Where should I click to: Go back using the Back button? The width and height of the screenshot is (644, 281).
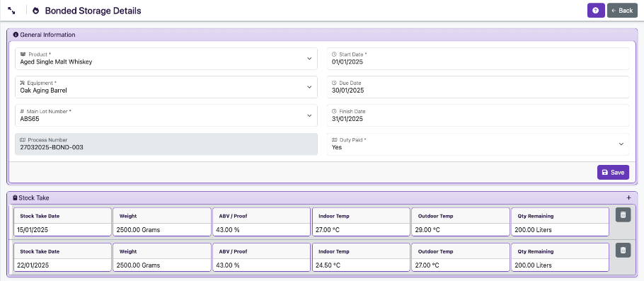622,11
